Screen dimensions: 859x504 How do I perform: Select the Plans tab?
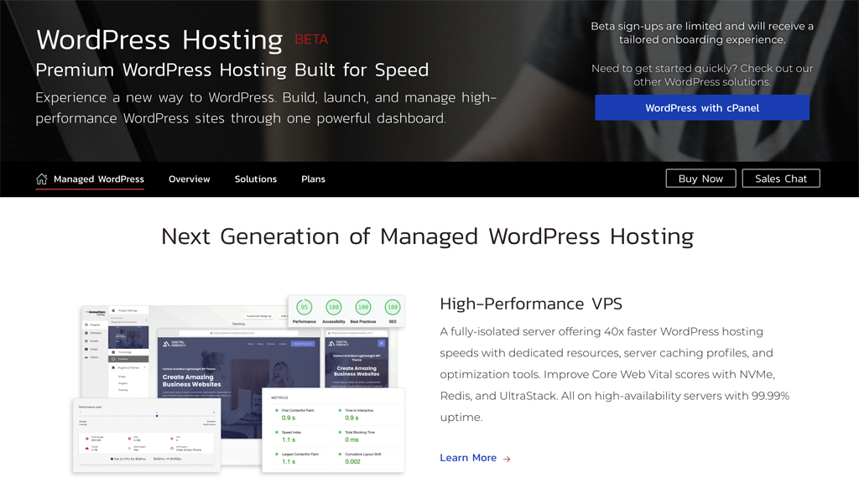(314, 179)
